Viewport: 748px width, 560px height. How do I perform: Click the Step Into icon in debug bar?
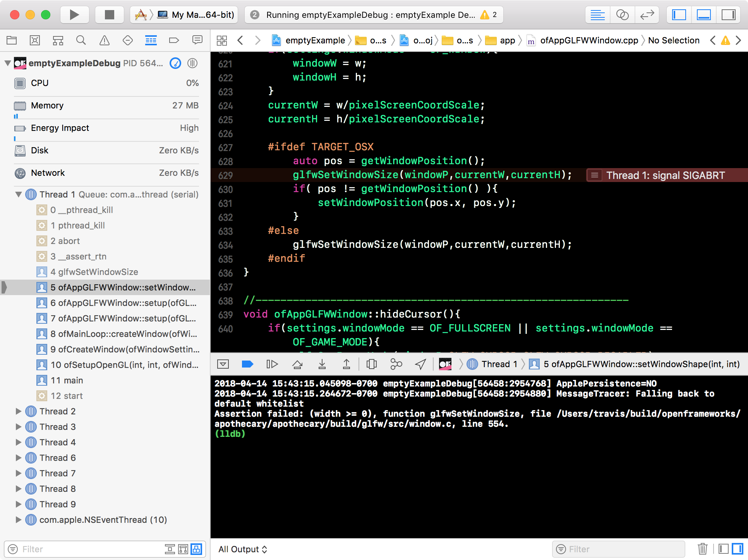pyautogui.click(x=322, y=364)
